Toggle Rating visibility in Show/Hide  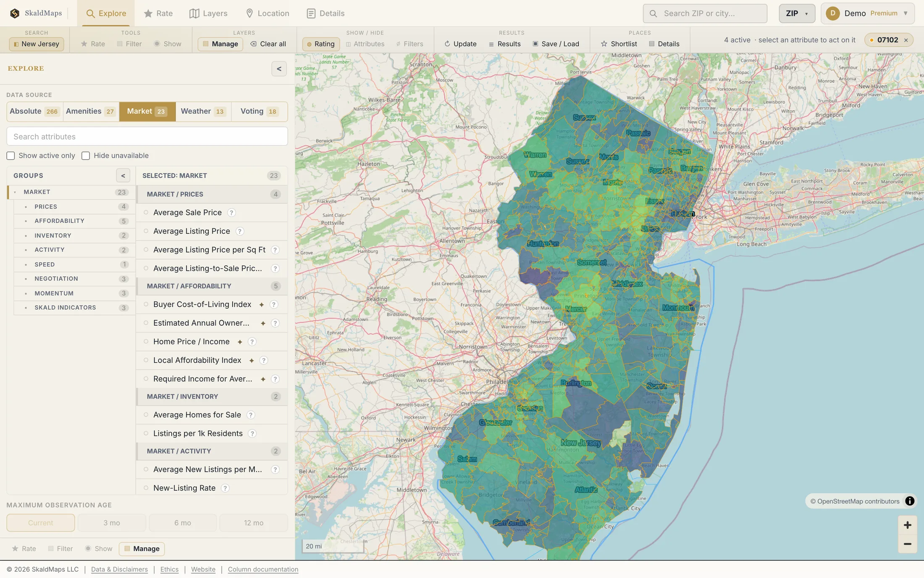click(x=321, y=44)
